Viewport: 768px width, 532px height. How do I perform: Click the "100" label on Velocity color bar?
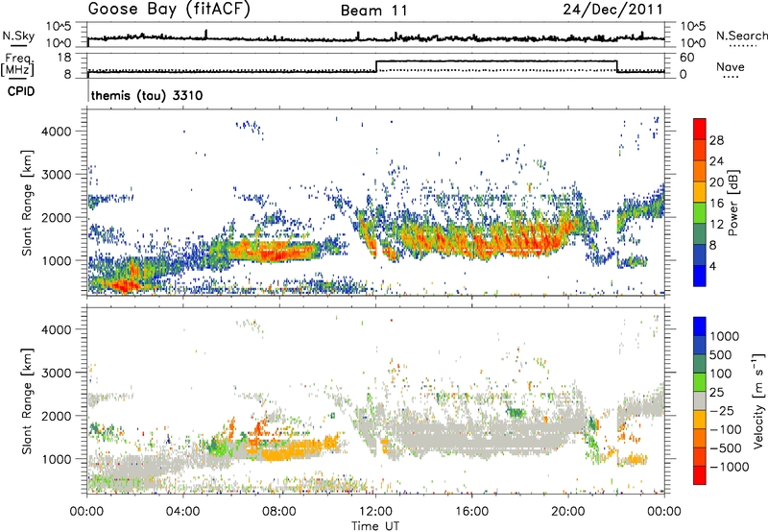pyautogui.click(x=721, y=374)
